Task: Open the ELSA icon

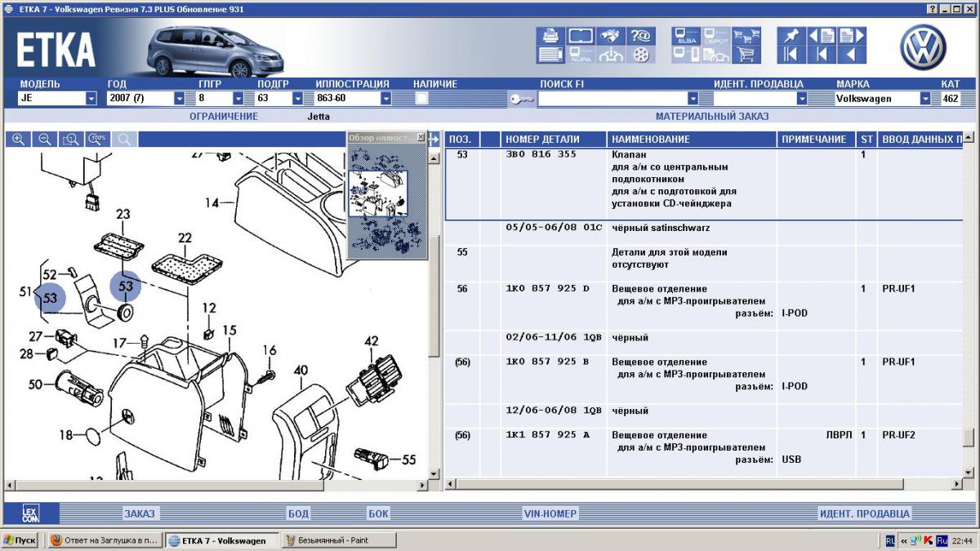Action: (686, 36)
